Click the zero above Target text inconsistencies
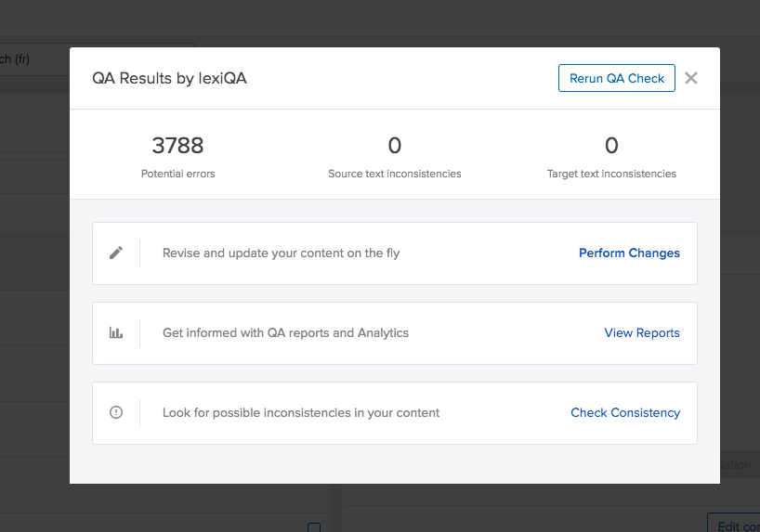This screenshot has height=532, width=760. tap(611, 146)
